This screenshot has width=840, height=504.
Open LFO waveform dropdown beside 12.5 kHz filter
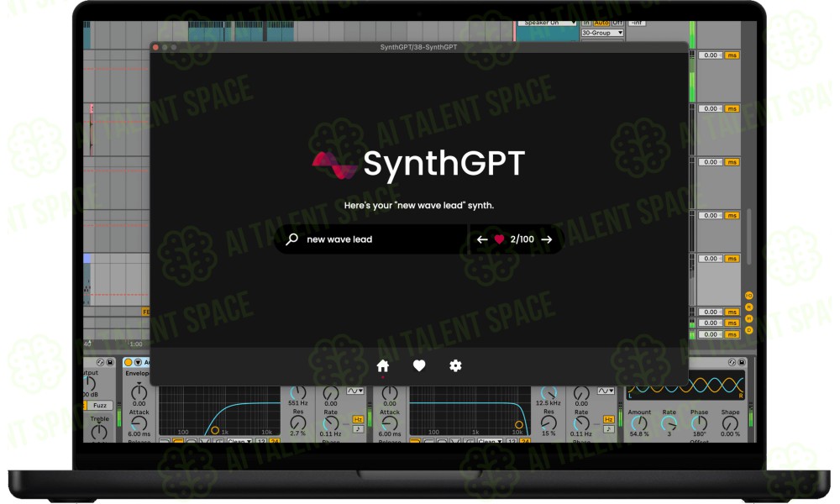pos(606,391)
